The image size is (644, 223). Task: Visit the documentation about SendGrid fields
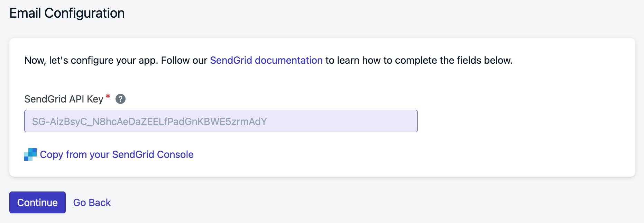pos(266,60)
